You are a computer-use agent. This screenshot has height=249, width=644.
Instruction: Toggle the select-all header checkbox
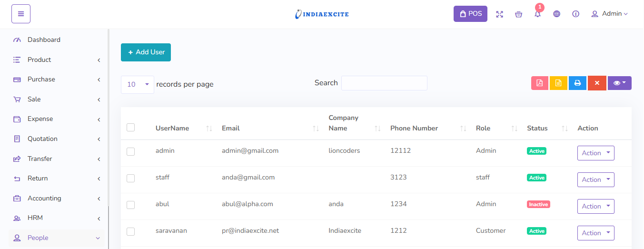point(131,128)
